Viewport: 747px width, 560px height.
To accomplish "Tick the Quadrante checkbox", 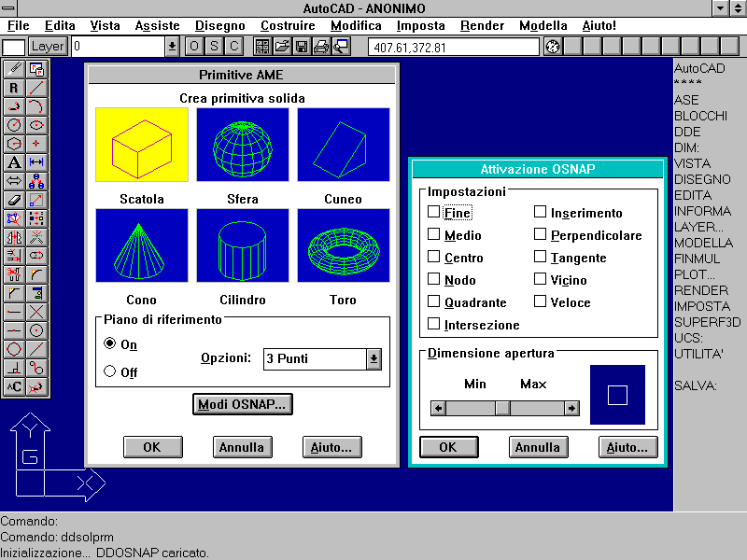I will click(x=433, y=301).
